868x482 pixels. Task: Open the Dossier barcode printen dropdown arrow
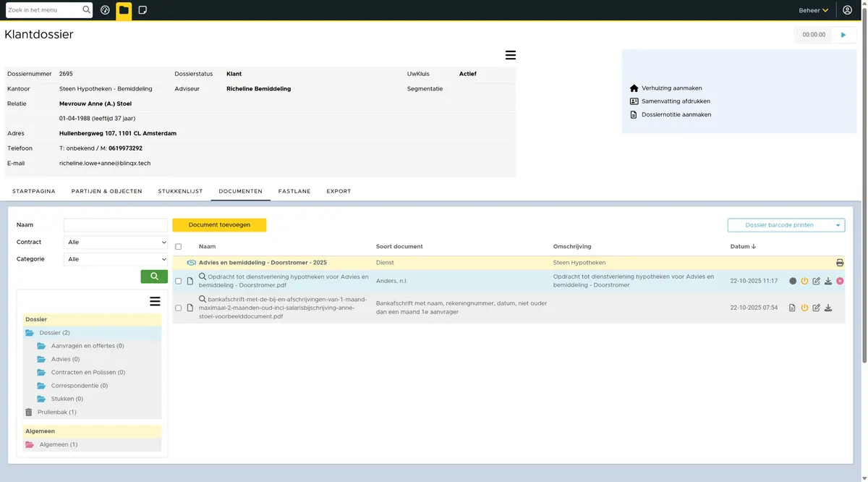(x=838, y=225)
